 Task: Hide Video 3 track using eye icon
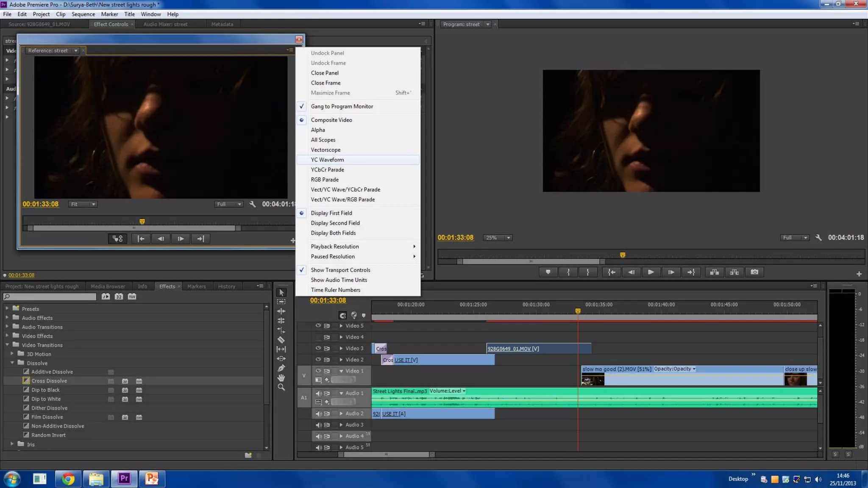point(318,348)
